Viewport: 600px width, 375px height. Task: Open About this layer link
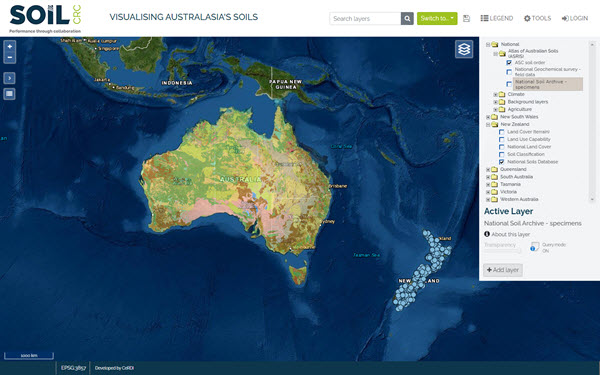(510, 234)
